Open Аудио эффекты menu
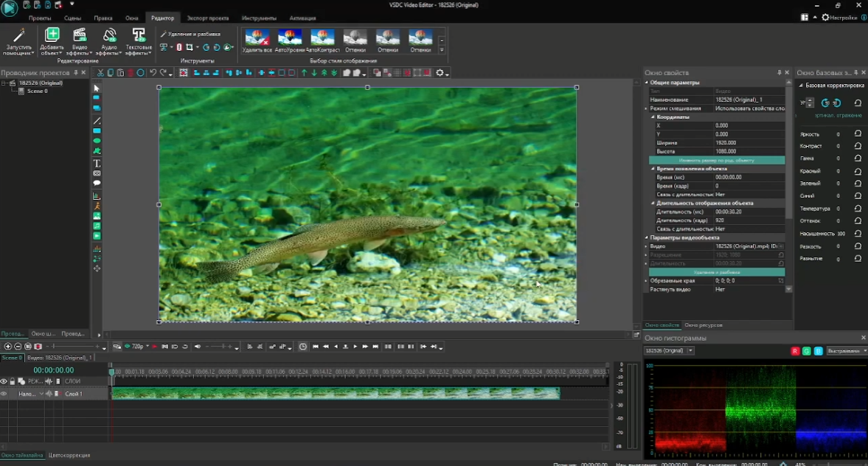868x466 pixels. coord(109,41)
